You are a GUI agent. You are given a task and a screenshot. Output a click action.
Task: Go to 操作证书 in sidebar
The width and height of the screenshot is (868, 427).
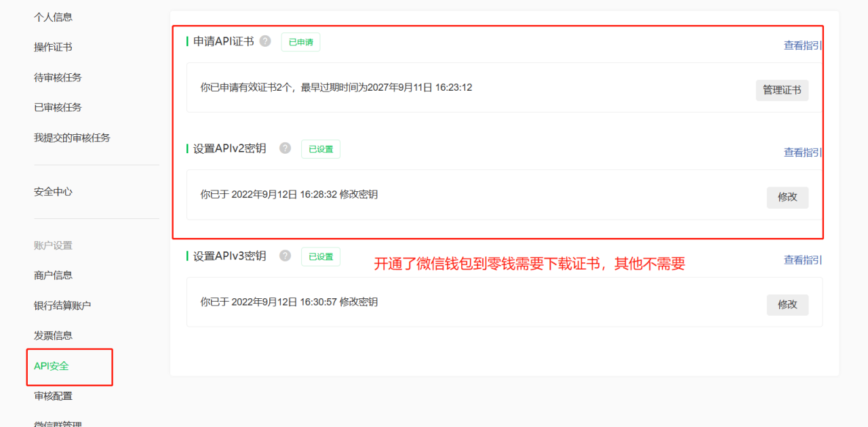(53, 47)
